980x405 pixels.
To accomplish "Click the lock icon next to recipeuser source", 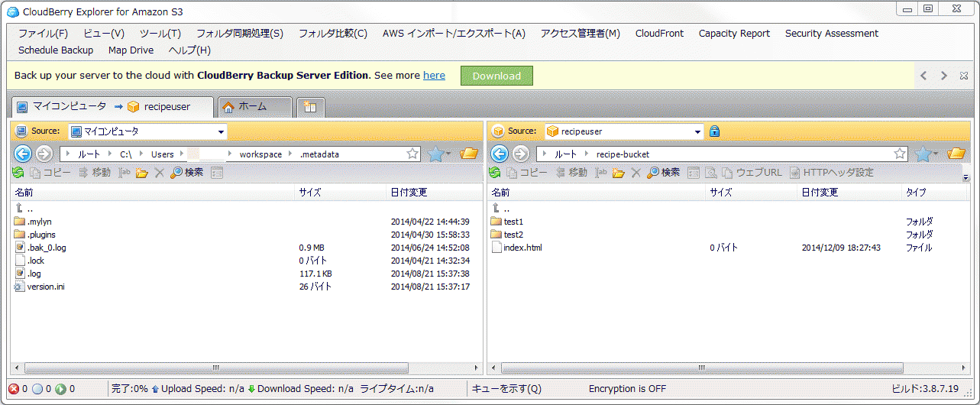I will 714,131.
